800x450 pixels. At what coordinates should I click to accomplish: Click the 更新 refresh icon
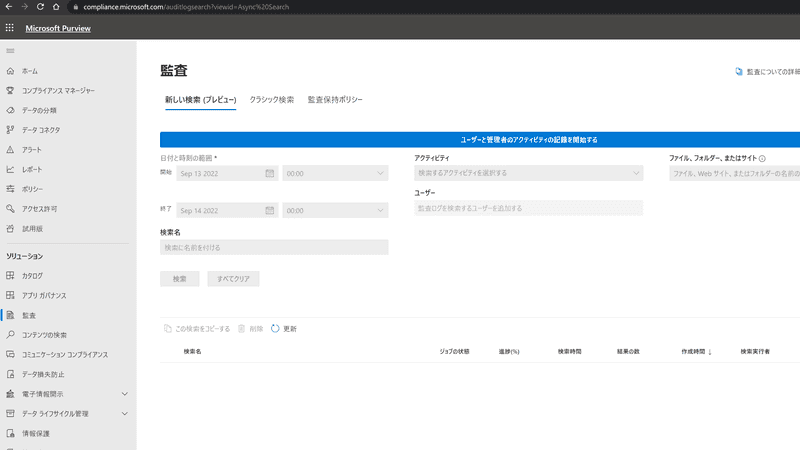(x=275, y=328)
